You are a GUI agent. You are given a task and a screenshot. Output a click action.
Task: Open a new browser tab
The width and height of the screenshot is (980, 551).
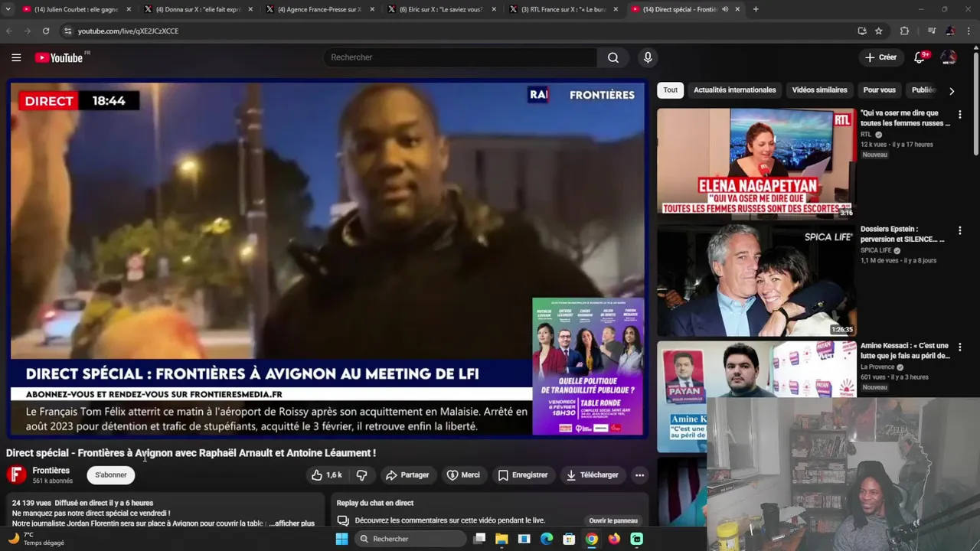(756, 9)
